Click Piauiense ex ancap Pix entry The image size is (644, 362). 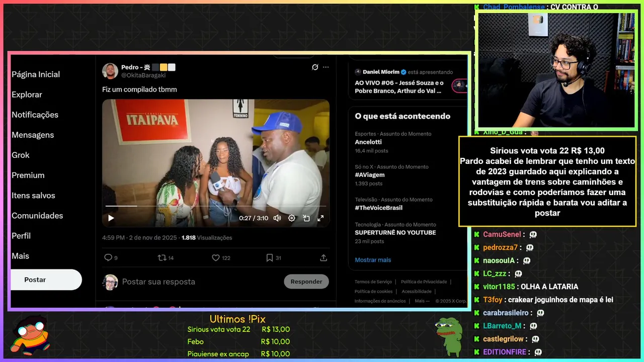tap(218, 354)
